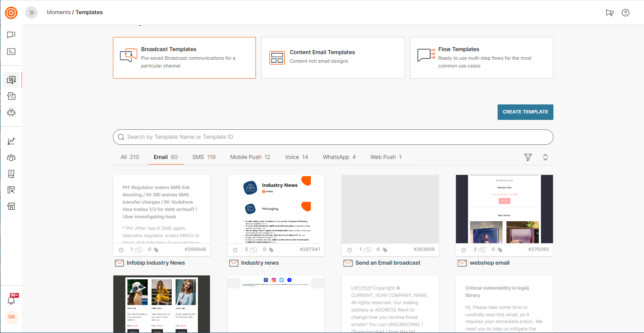Click the Create Template button
This screenshot has width=644, height=333.
pos(525,112)
